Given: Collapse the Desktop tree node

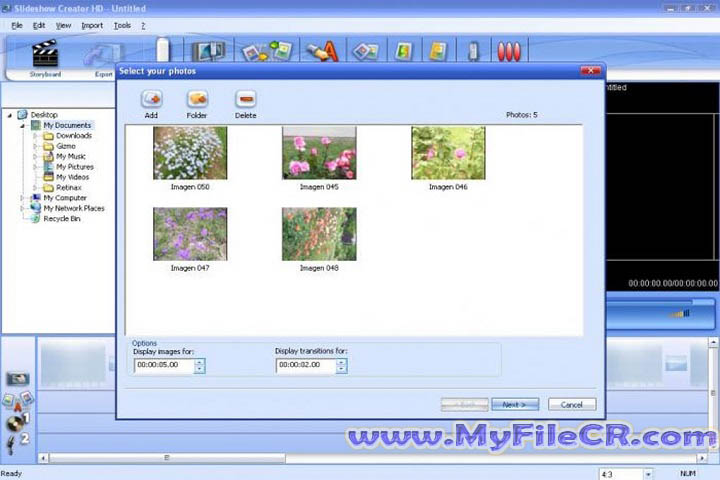Looking at the screenshot, I should (10, 115).
